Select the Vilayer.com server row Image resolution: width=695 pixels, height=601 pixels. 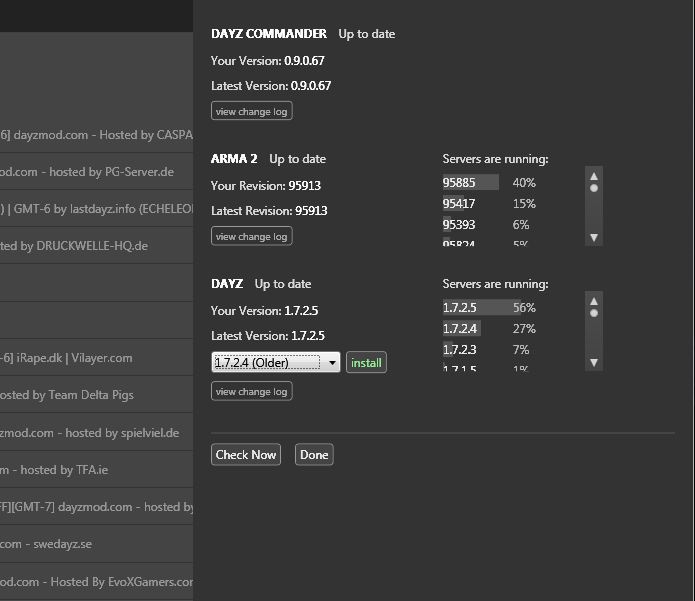pos(96,358)
